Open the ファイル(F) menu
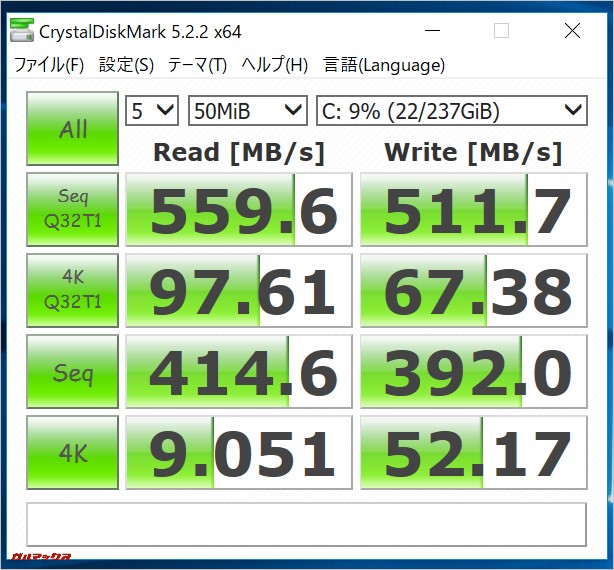 [49, 65]
